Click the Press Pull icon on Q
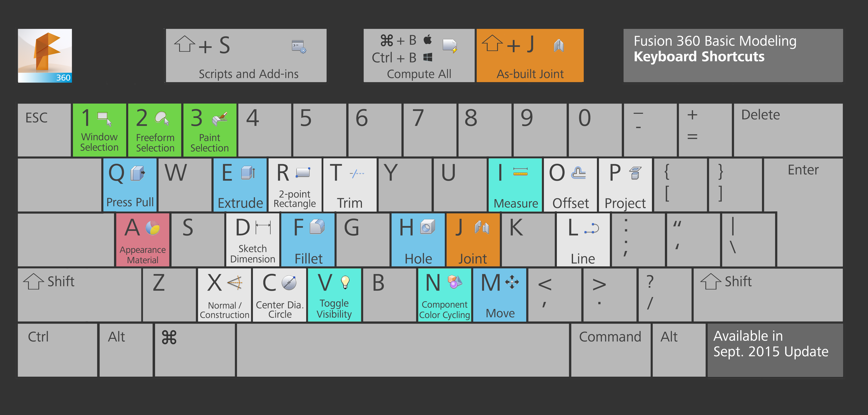 click(x=138, y=173)
